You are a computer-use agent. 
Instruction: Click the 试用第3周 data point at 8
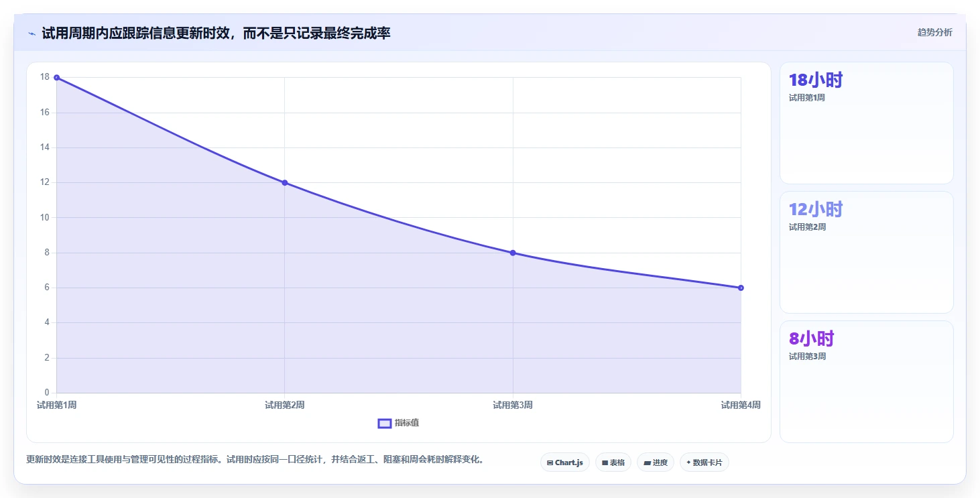tap(513, 253)
